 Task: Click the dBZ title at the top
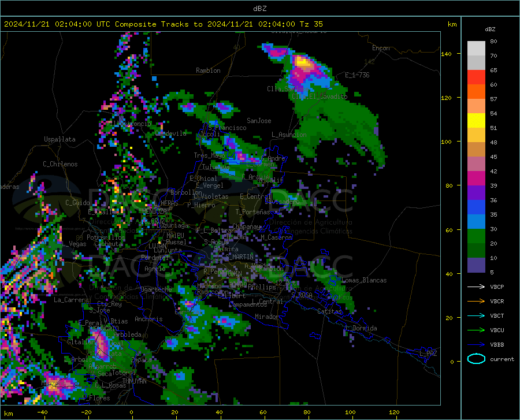pos(259,9)
